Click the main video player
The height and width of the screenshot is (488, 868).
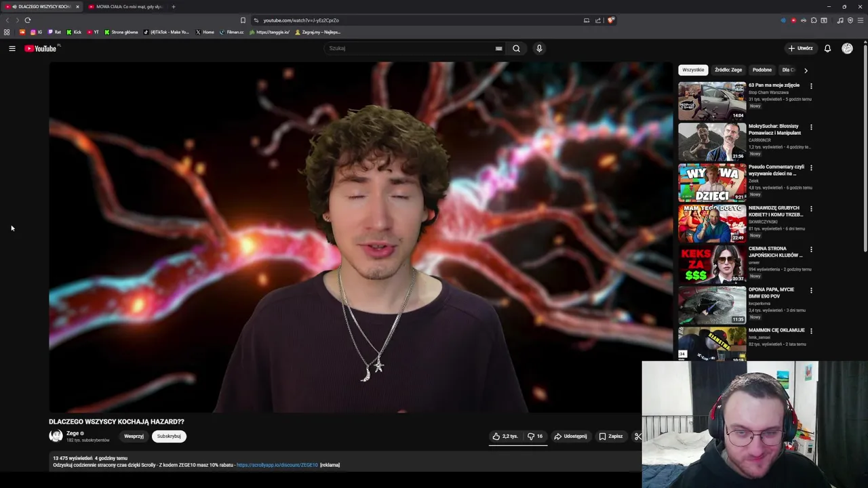361,237
